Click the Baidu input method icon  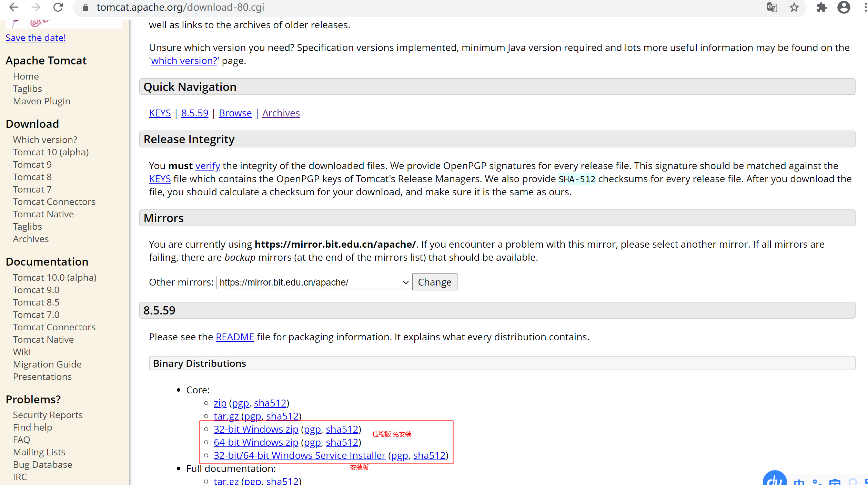pyautogui.click(x=775, y=479)
